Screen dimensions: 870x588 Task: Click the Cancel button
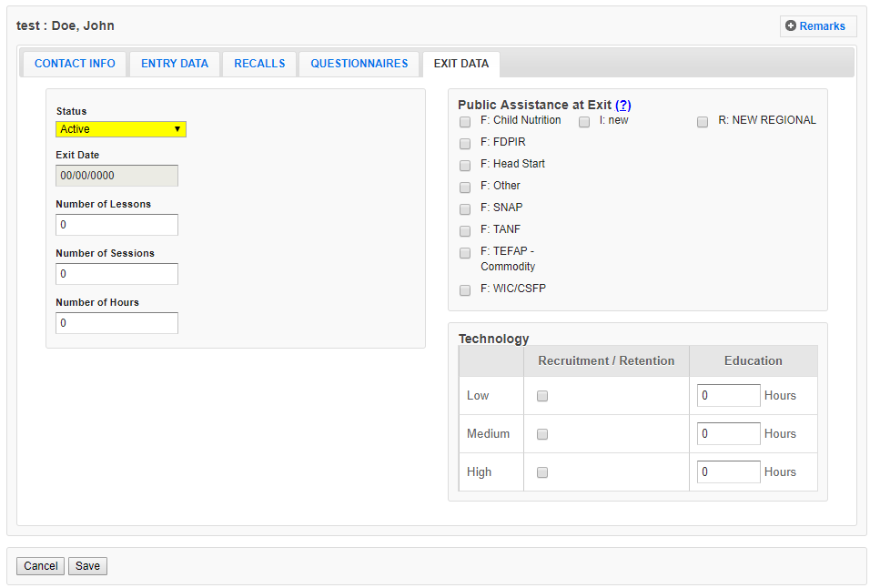(40, 566)
